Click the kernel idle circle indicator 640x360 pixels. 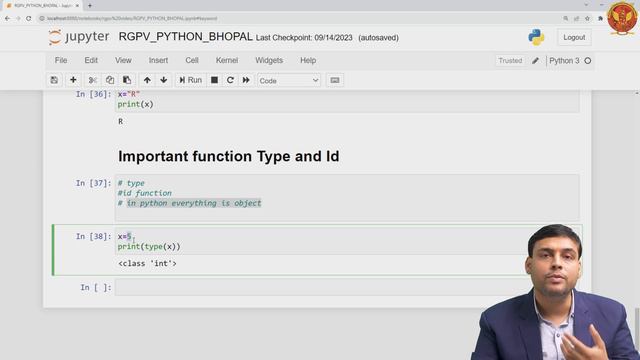tap(588, 60)
